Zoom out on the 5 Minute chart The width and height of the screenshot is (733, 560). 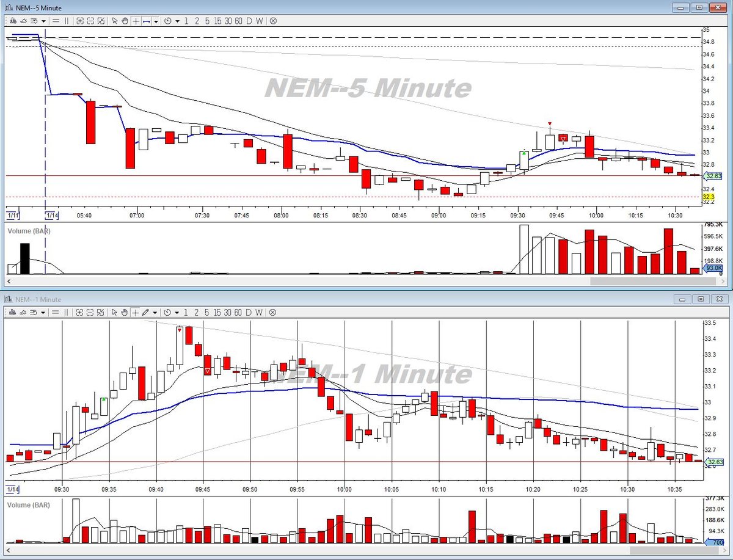click(90, 21)
